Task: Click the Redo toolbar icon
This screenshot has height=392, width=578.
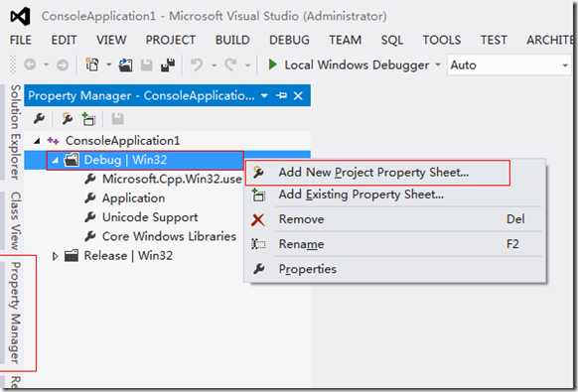Action: pyautogui.click(x=231, y=65)
